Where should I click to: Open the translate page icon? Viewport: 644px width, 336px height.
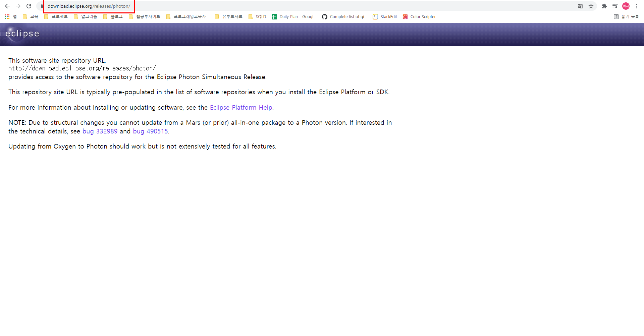[580, 6]
